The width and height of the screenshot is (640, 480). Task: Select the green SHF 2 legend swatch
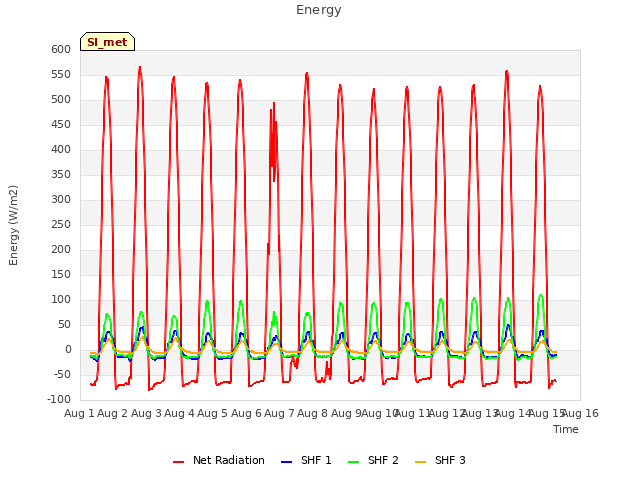click(x=353, y=462)
